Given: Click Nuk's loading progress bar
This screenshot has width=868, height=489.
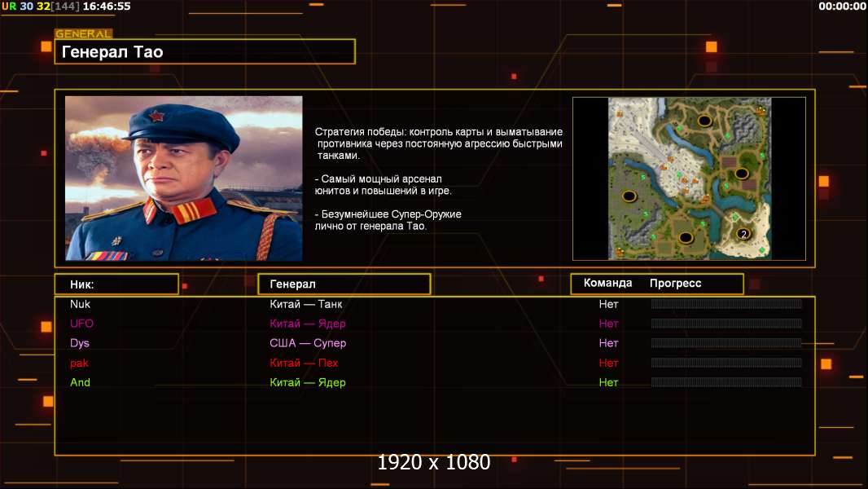Looking at the screenshot, I should [x=726, y=303].
